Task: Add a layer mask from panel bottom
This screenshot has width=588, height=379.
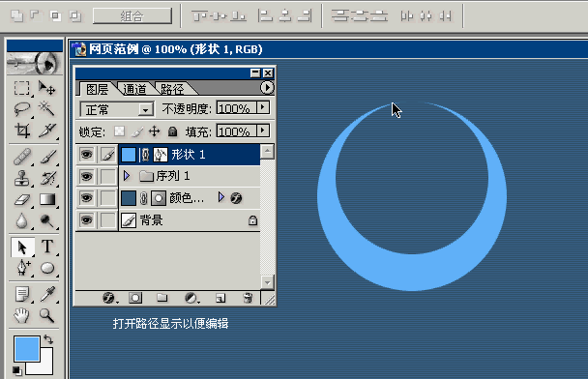Action: pyautogui.click(x=135, y=298)
